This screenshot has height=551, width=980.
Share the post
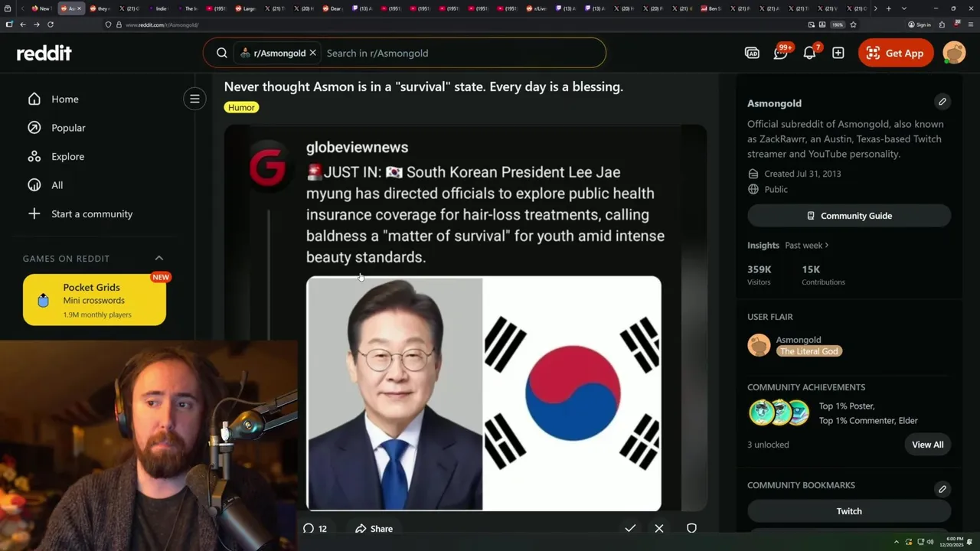click(374, 528)
